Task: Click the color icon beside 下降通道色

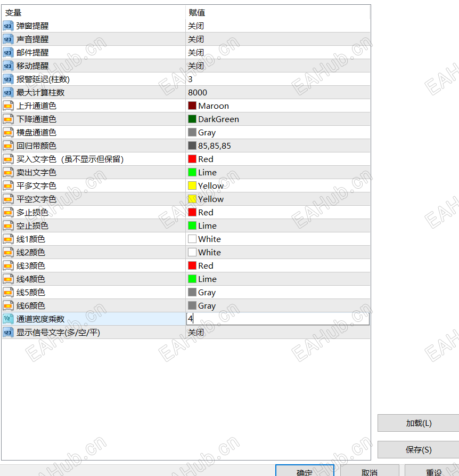Action: [8, 119]
